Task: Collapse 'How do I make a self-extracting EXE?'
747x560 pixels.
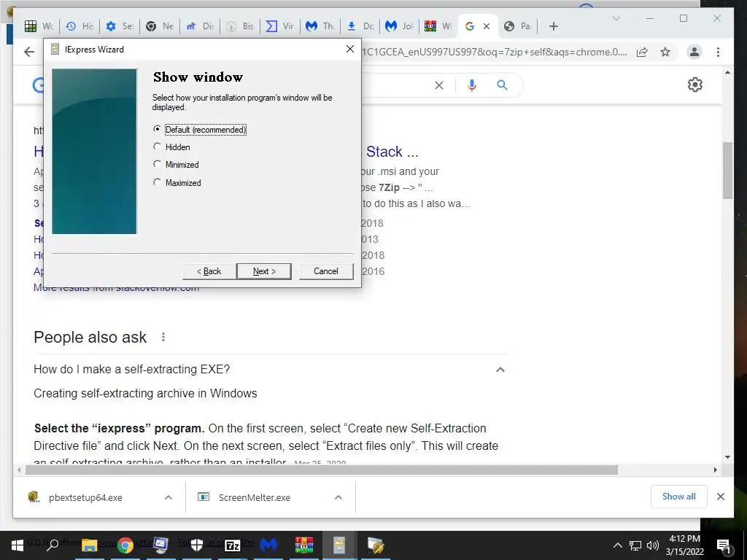Action: [500, 370]
